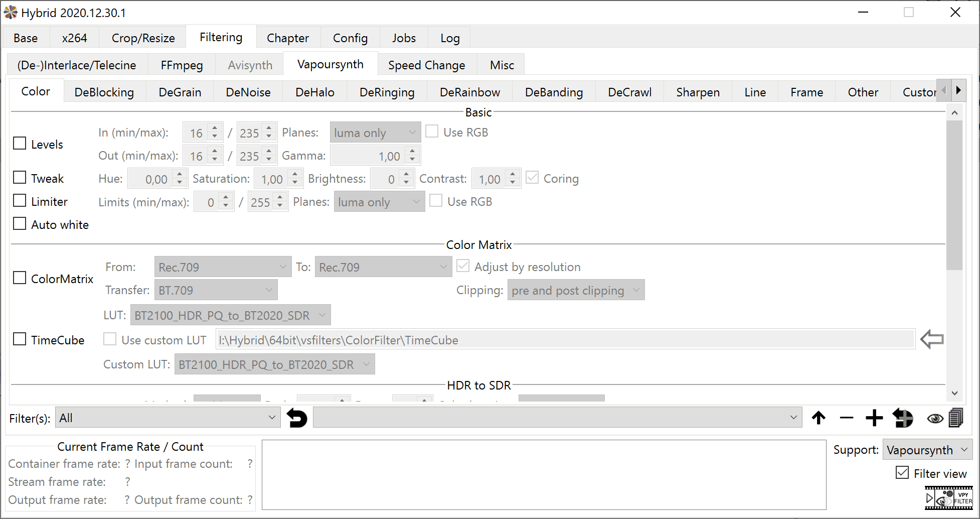The height and width of the screenshot is (519, 980).
Task: Click the eye preview icon
Action: [935, 418]
